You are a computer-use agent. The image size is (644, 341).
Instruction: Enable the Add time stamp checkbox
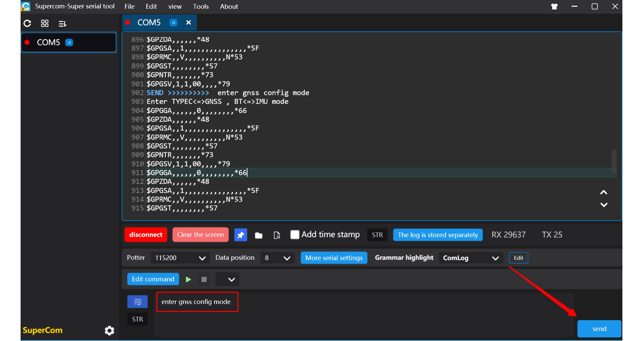coord(295,235)
